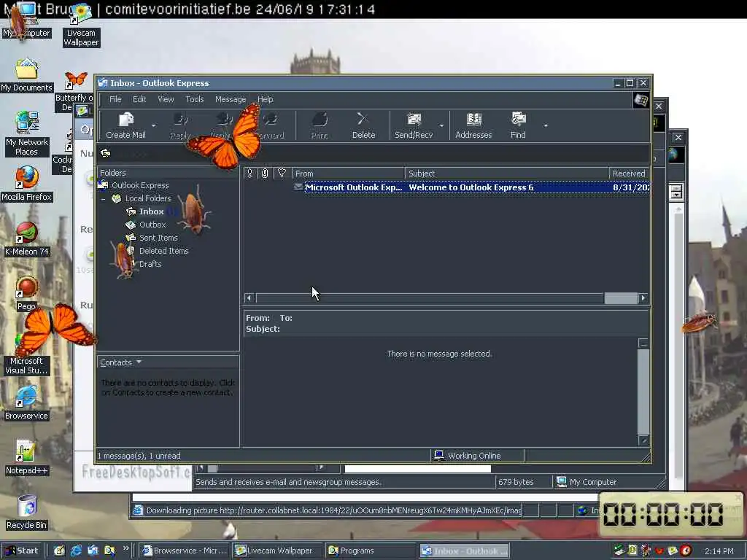Click the Find toolbar icon

click(x=519, y=125)
